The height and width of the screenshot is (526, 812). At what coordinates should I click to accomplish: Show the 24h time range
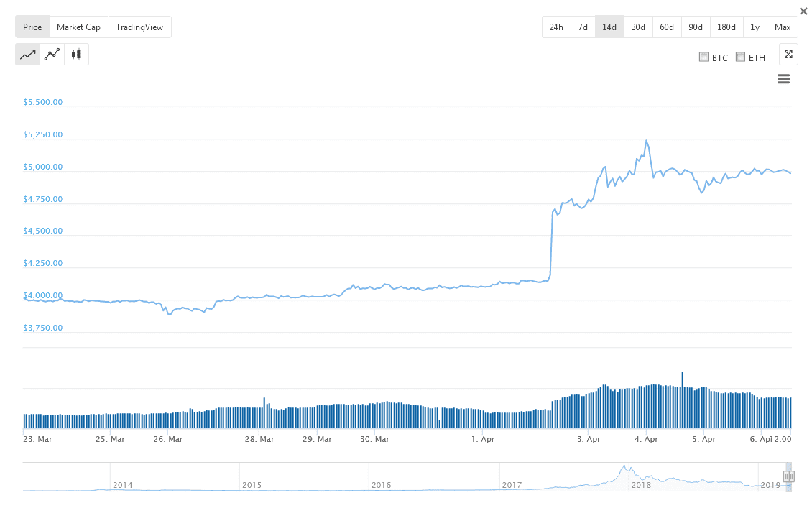click(x=555, y=27)
